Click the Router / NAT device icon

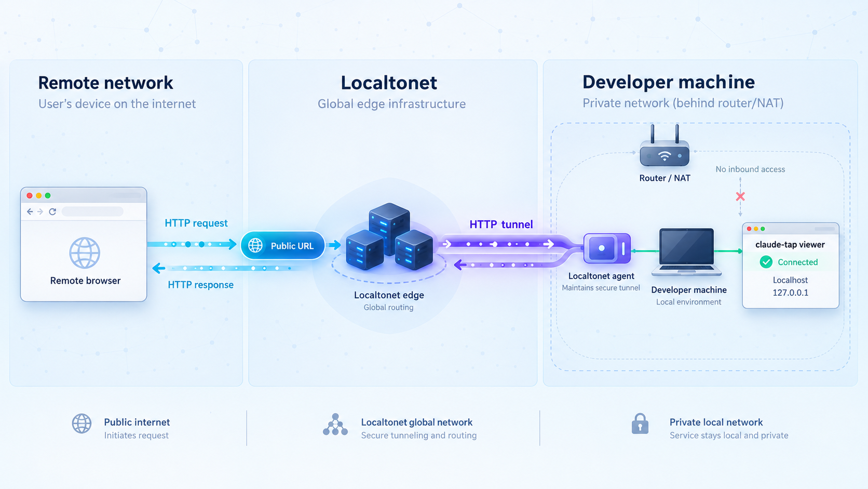pyautogui.click(x=664, y=146)
